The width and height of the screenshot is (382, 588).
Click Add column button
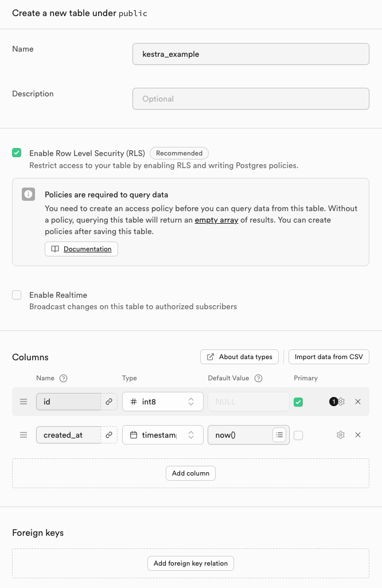190,473
